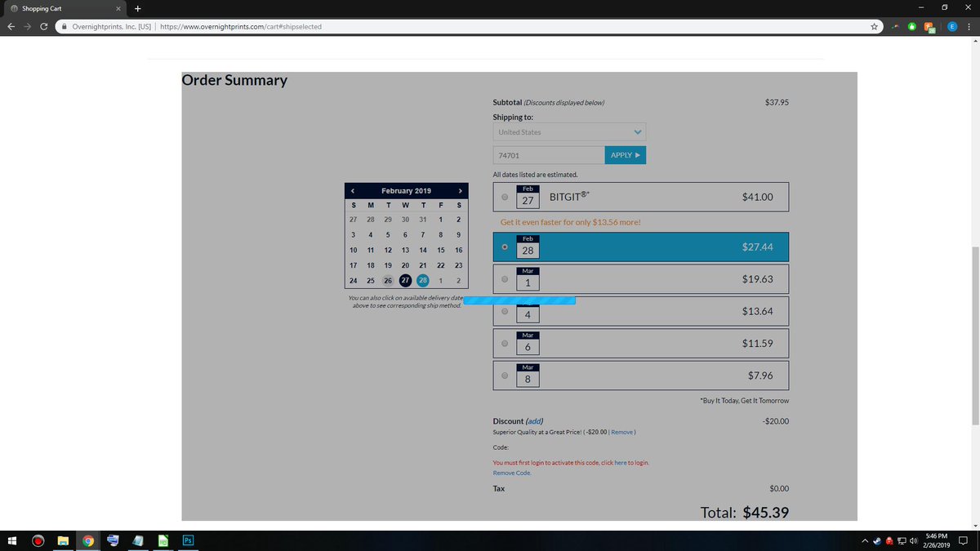Viewport: 980px width, 551px height.
Task: Open the blue E profile avatar
Action: tap(951, 26)
